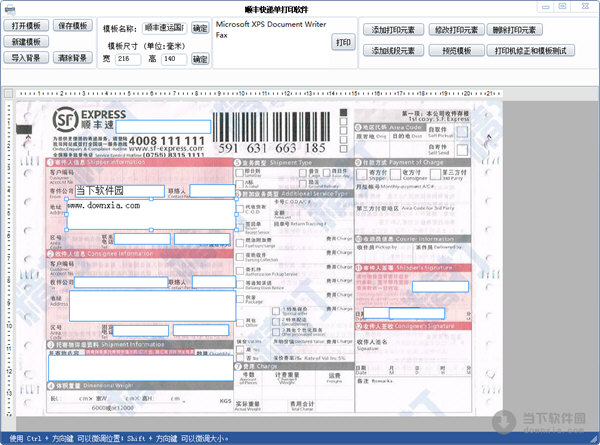Image resolution: width=600 pixels, height=445 pixels.
Task: Click the ruler corner box
Action: 8,93
